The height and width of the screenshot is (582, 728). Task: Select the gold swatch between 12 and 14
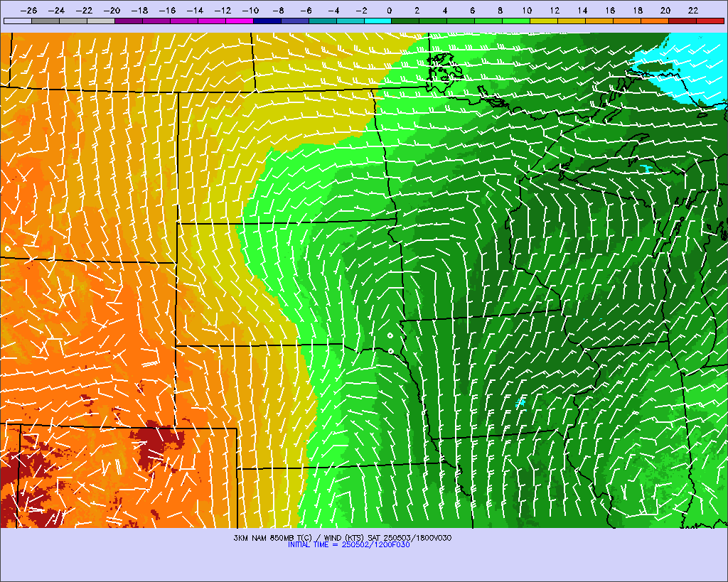tap(572, 21)
